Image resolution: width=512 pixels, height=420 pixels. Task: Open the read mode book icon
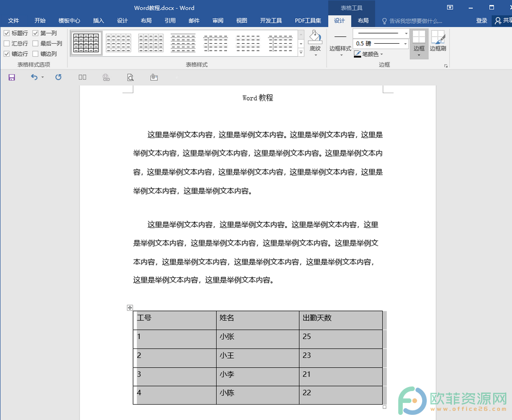[x=82, y=77]
